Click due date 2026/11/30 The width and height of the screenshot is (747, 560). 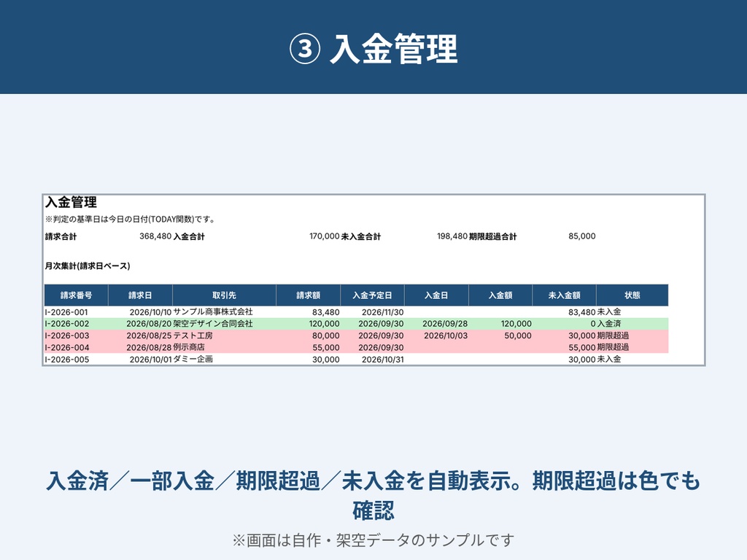[x=382, y=312]
